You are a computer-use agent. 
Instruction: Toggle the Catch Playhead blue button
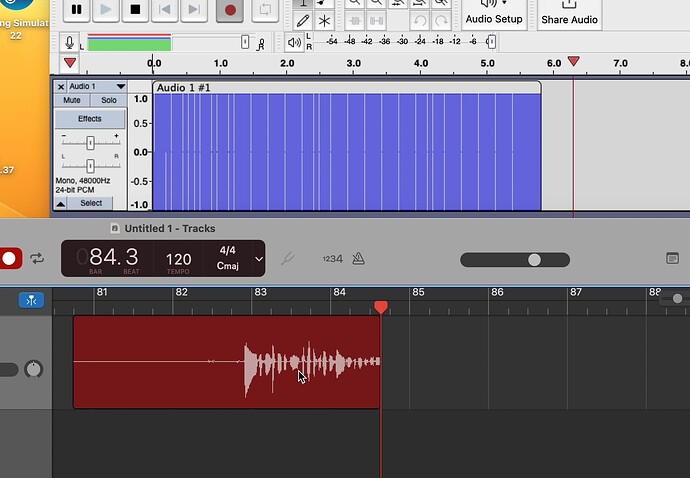(31, 301)
